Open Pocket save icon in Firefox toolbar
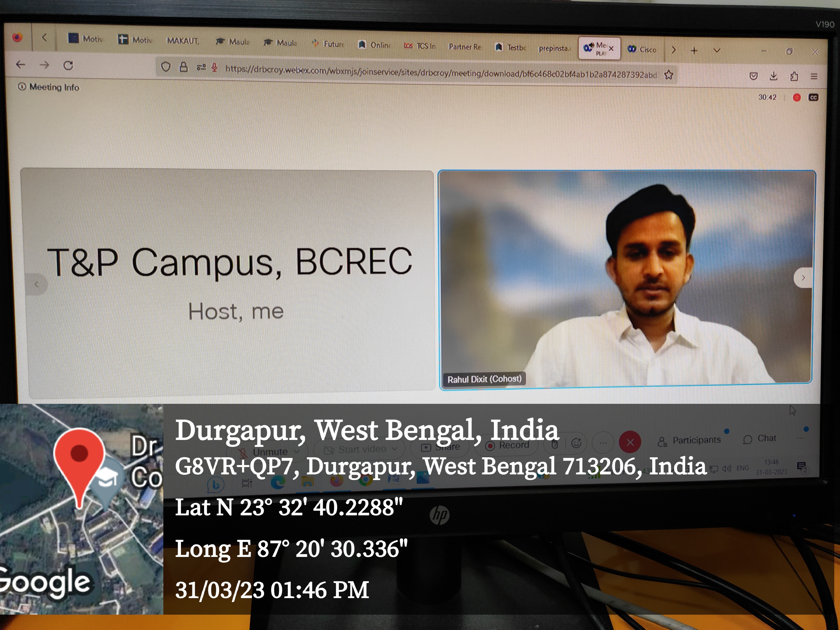Viewport: 840px width, 630px height. click(x=754, y=76)
